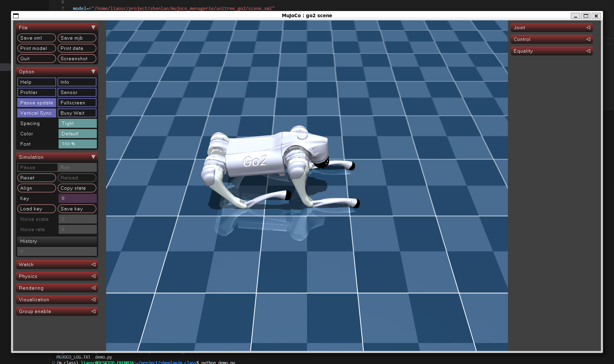The image size is (614, 364).
Task: Toggle Pause update option
Action: (36, 103)
